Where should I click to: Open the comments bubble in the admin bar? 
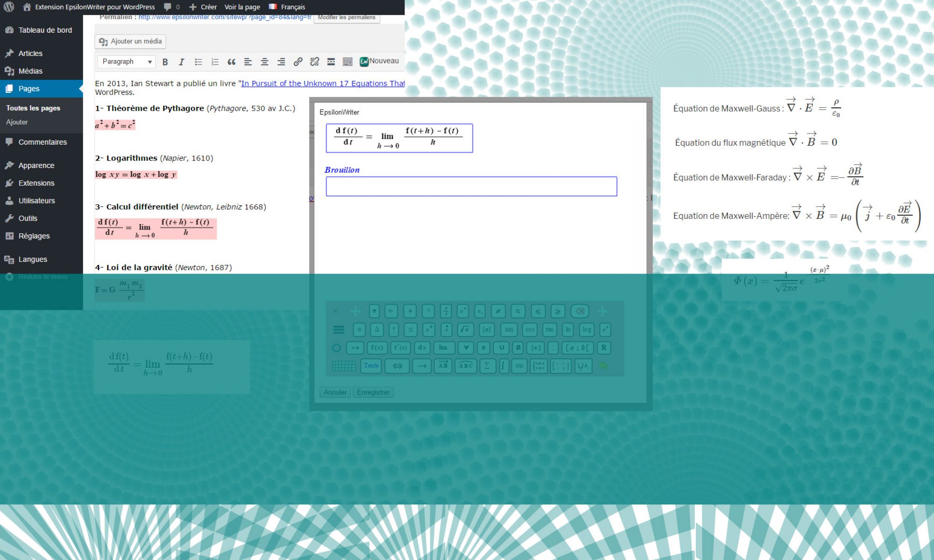click(x=172, y=7)
